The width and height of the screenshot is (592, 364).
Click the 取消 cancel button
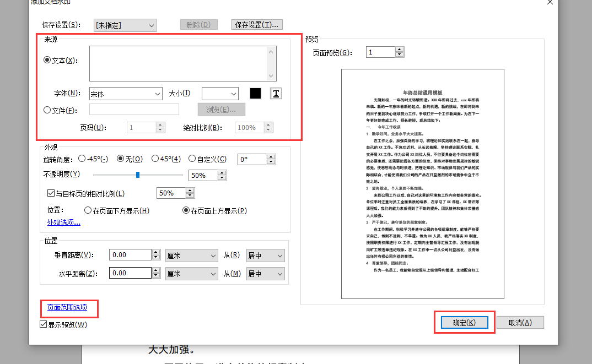(x=519, y=322)
